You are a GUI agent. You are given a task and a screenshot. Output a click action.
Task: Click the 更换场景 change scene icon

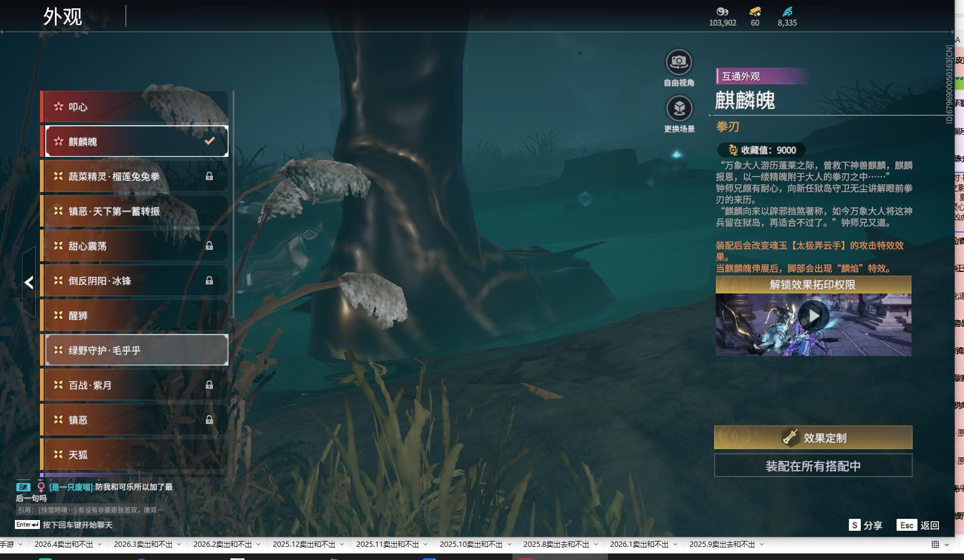[679, 109]
